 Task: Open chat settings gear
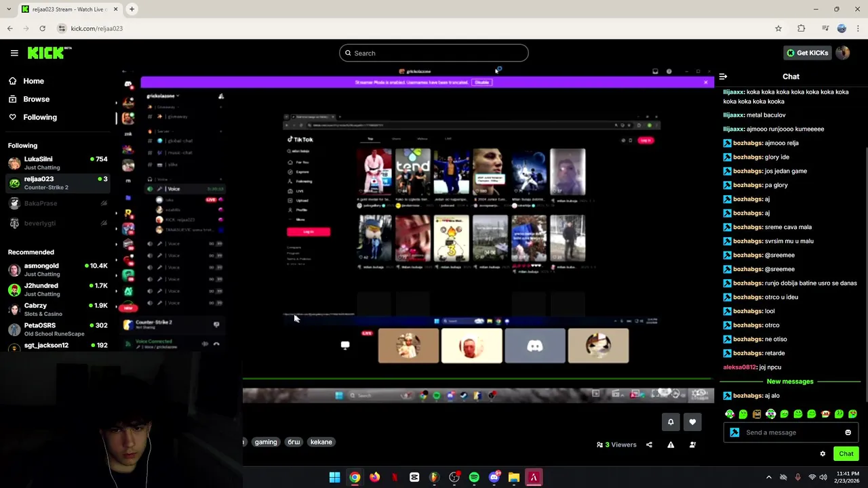(823, 454)
